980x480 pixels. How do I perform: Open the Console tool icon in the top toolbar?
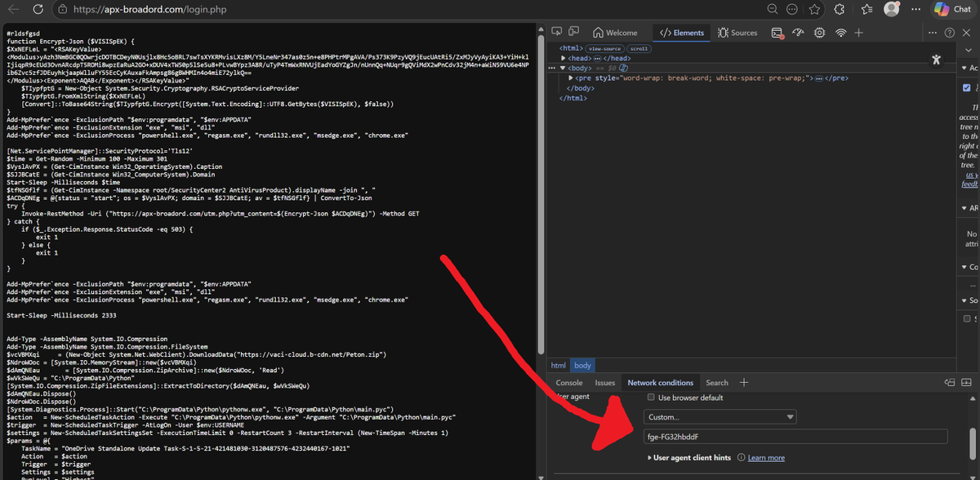[779, 33]
